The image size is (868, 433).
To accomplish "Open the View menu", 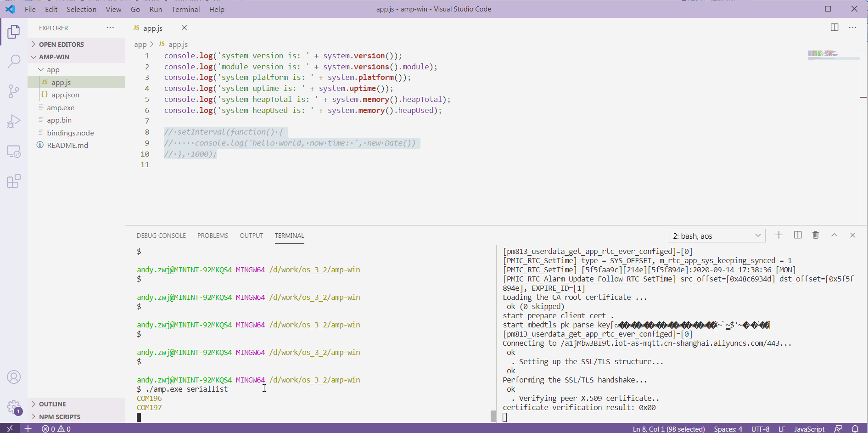I will 113,9.
